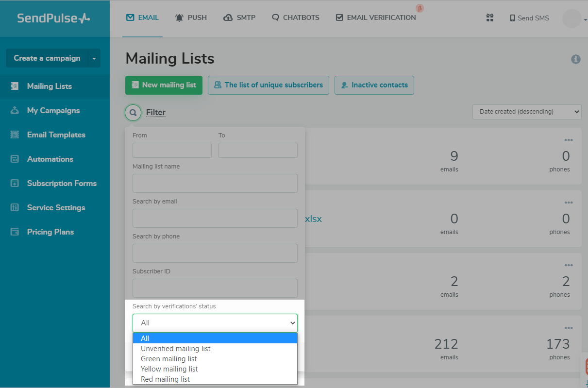The height and width of the screenshot is (388, 588).
Task: Click the Mailing list name field
Action: (215, 184)
